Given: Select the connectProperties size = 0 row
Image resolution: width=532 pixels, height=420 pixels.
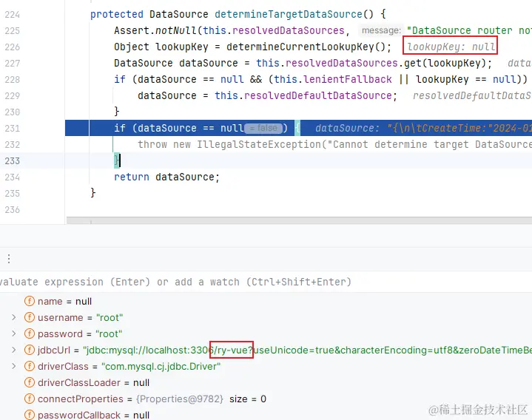Looking at the screenshot, I should tap(266, 399).
